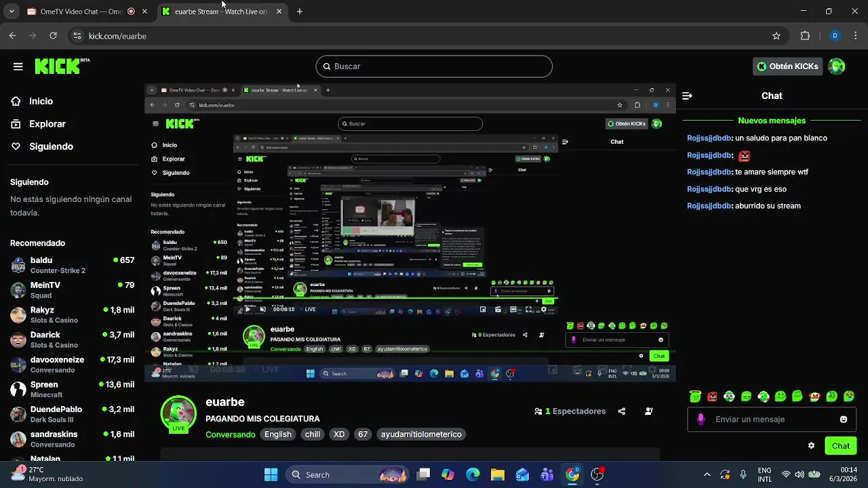The image size is (868, 488).
Task: Open recommended channel davooxeneize
Action: (x=72, y=365)
